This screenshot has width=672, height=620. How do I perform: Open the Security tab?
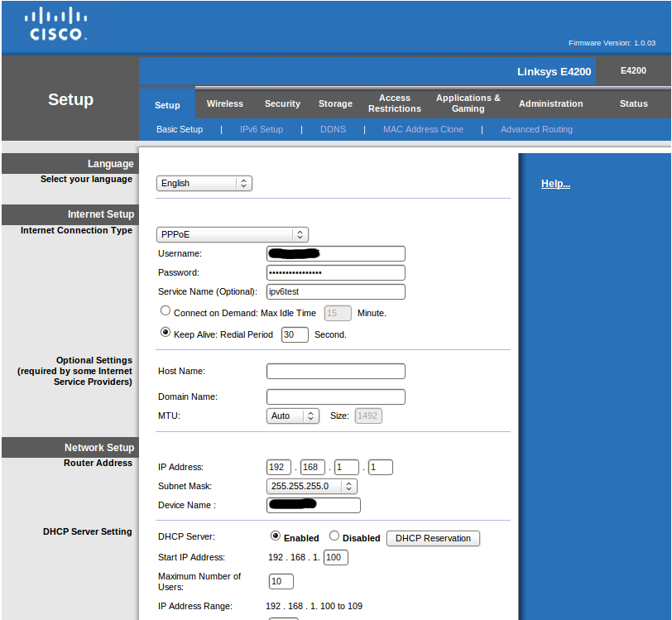pos(282,104)
